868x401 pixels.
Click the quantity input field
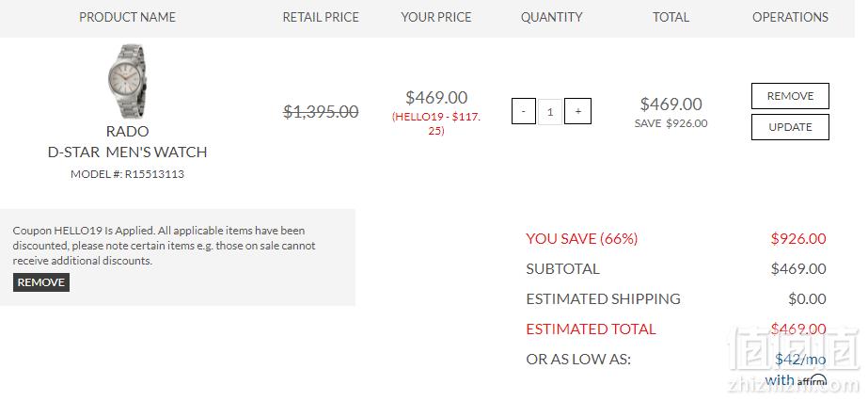click(x=550, y=112)
